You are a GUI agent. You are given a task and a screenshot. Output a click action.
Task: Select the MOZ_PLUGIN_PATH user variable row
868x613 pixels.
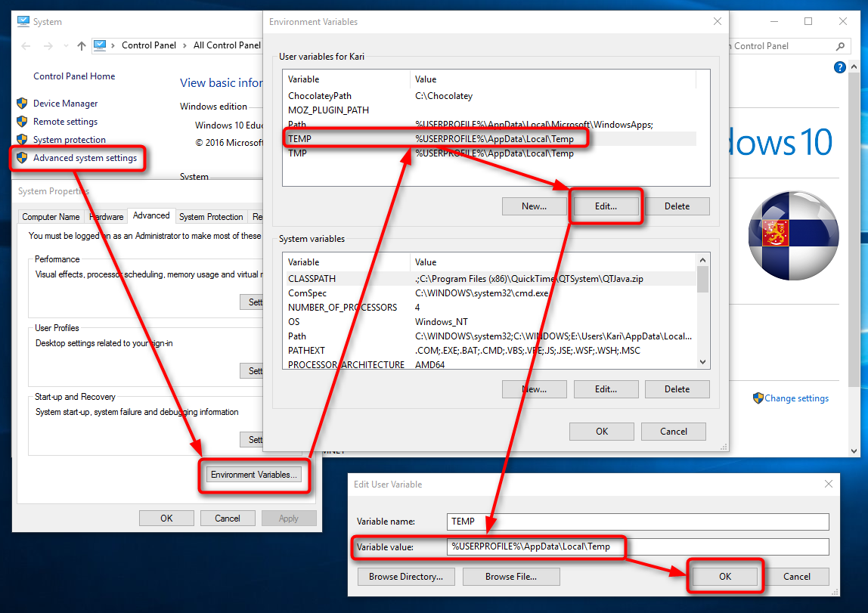pyautogui.click(x=489, y=110)
